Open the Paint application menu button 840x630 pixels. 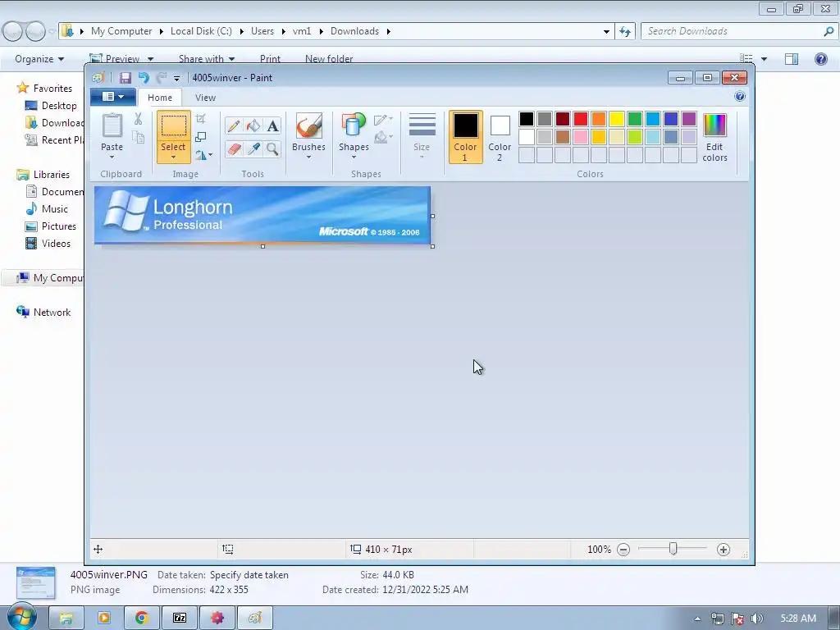[x=112, y=97]
